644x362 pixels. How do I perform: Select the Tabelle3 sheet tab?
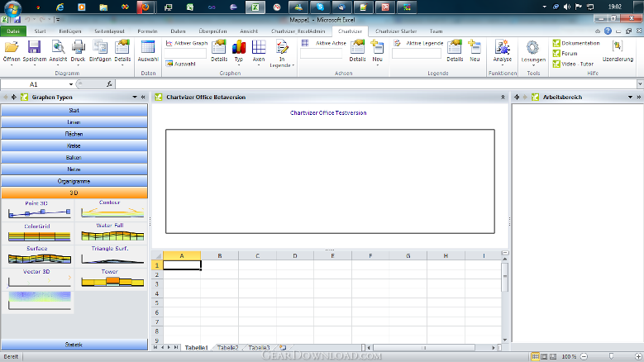(259, 348)
